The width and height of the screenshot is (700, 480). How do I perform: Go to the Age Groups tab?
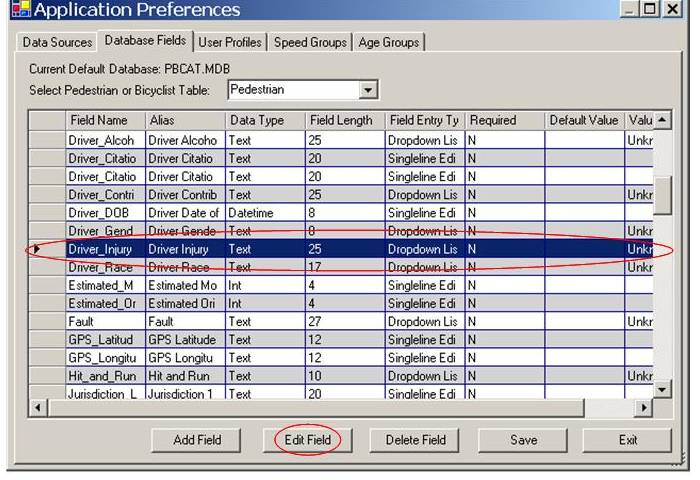click(389, 42)
